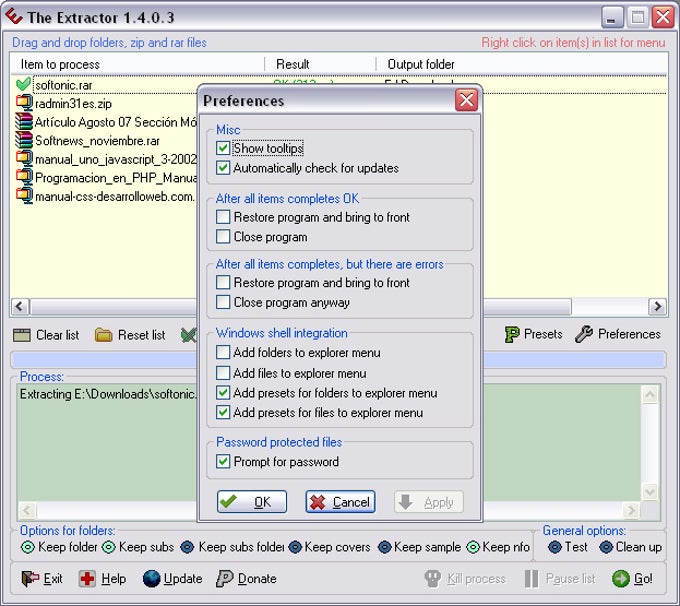Close Preferences dialog with red X

pyautogui.click(x=467, y=100)
